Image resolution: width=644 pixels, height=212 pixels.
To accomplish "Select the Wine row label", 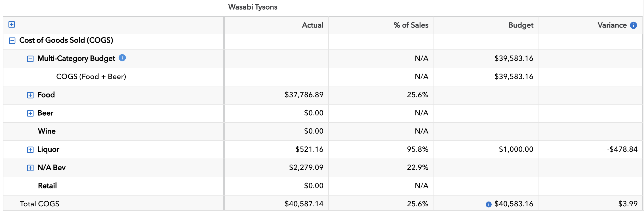I will click(x=47, y=131).
